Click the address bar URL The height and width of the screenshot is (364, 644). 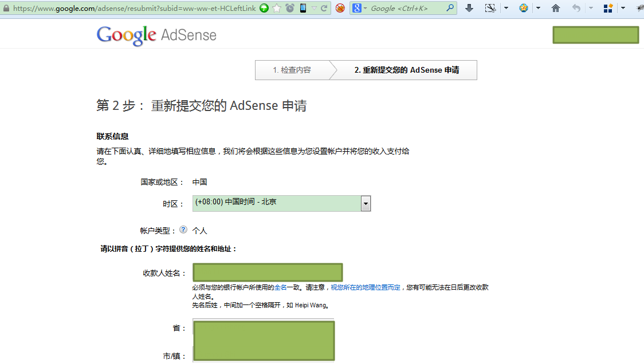[134, 8]
